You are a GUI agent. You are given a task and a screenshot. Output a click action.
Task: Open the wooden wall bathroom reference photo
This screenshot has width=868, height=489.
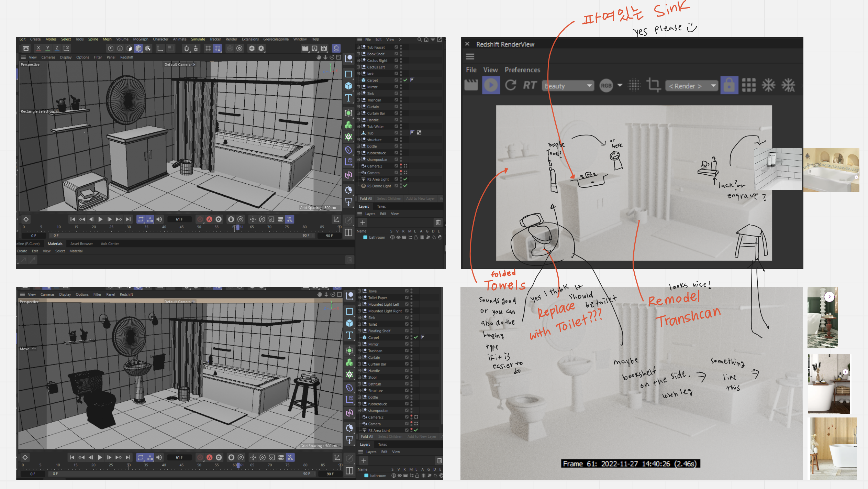tap(834, 448)
